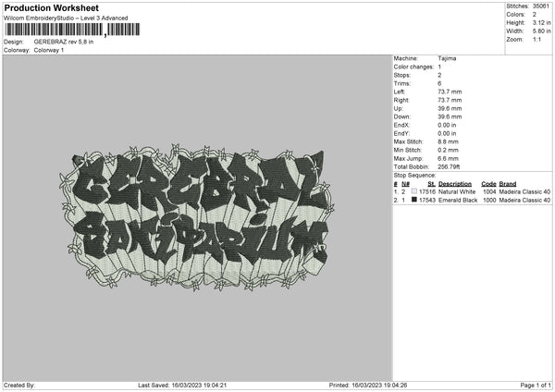
Task: Click the Colorway 1 value
Action: click(x=49, y=50)
